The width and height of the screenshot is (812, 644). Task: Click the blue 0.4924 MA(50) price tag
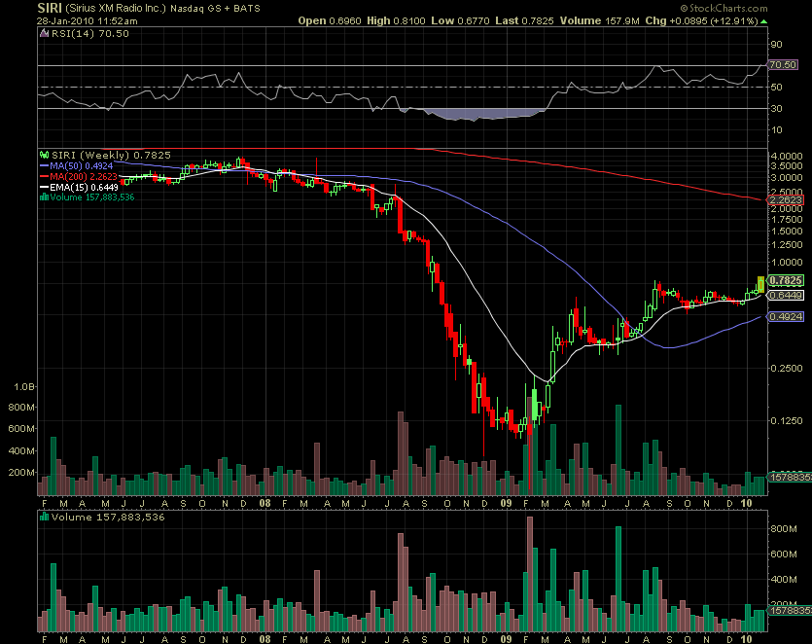tap(786, 316)
